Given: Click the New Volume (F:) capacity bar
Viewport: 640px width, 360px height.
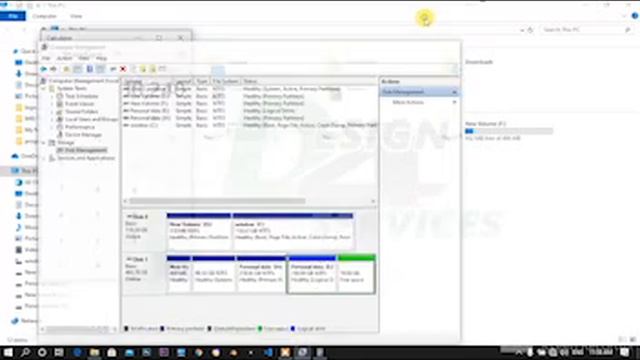Looking at the screenshot, I should 509,131.
